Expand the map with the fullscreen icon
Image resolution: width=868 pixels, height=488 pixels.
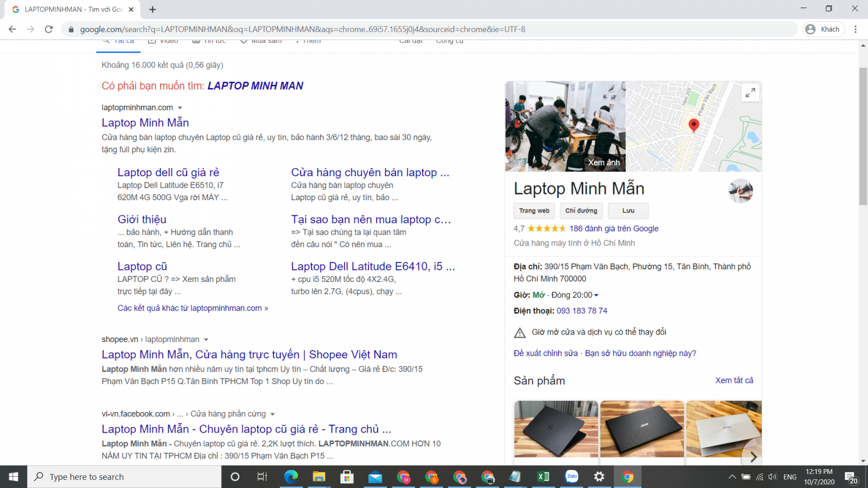[x=750, y=93]
